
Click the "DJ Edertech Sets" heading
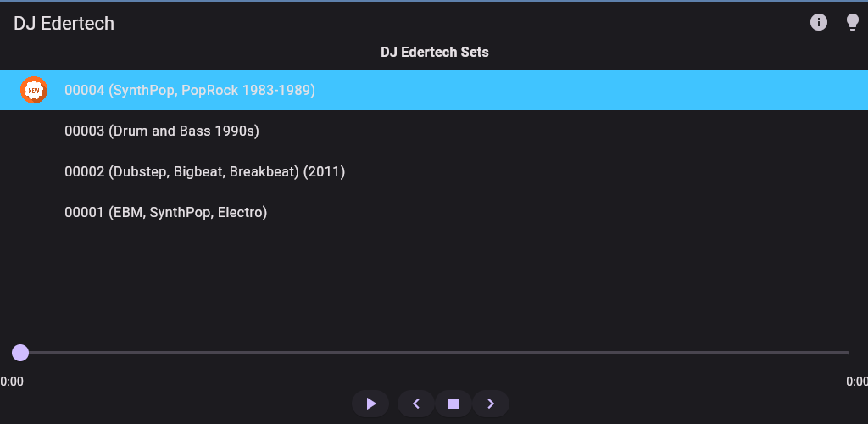pos(434,53)
